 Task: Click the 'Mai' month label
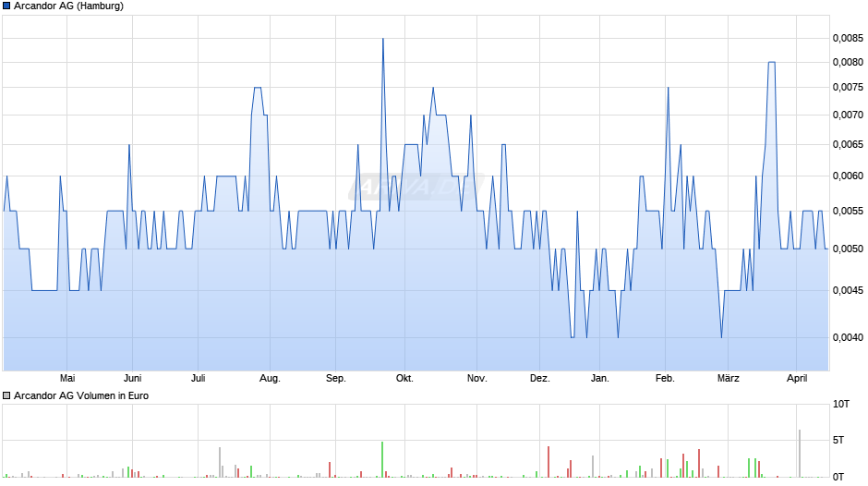point(67,378)
